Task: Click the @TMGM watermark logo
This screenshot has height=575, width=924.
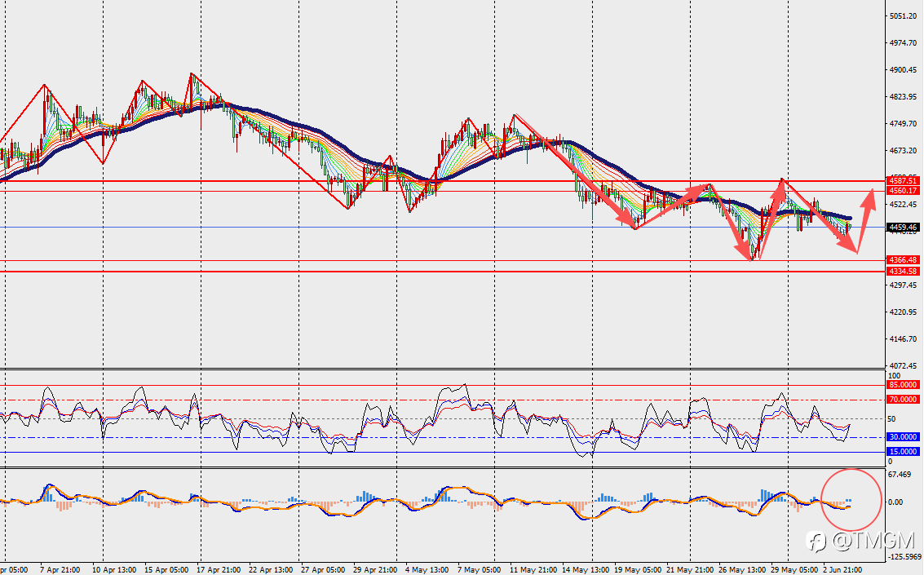Action: pos(860,540)
